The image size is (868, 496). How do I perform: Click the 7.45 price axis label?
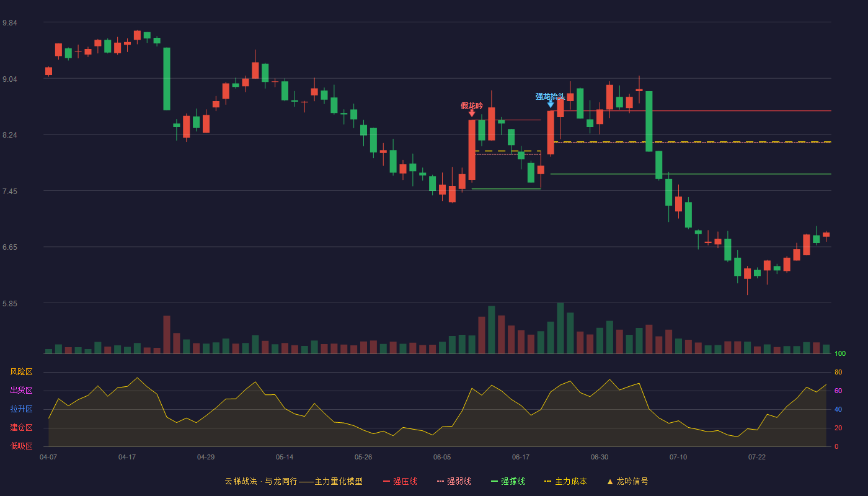pyautogui.click(x=10, y=192)
